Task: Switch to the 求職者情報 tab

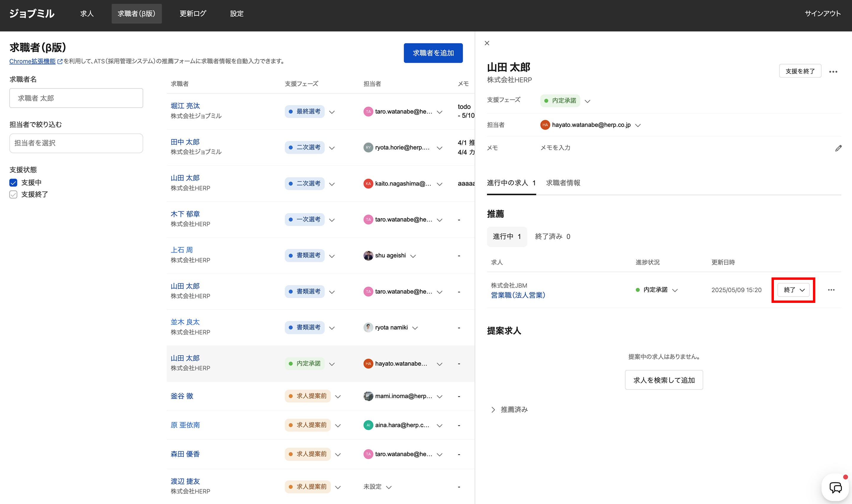Action: (563, 183)
